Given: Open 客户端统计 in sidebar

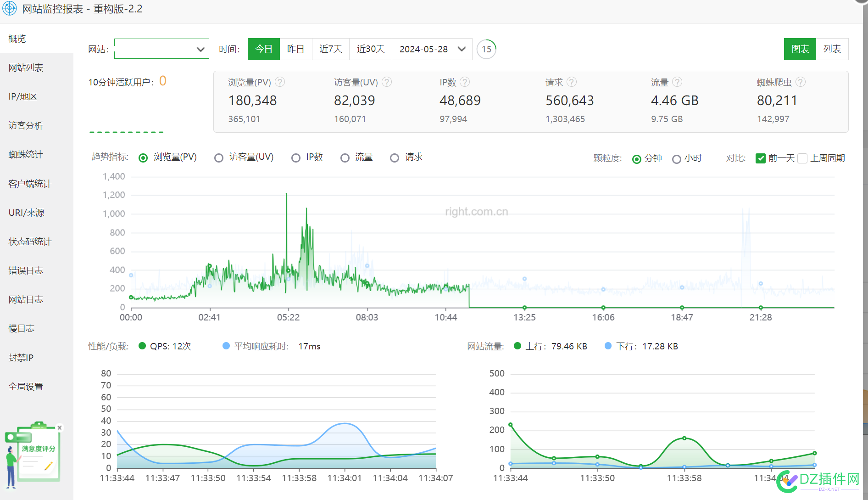Looking at the screenshot, I should (x=37, y=184).
